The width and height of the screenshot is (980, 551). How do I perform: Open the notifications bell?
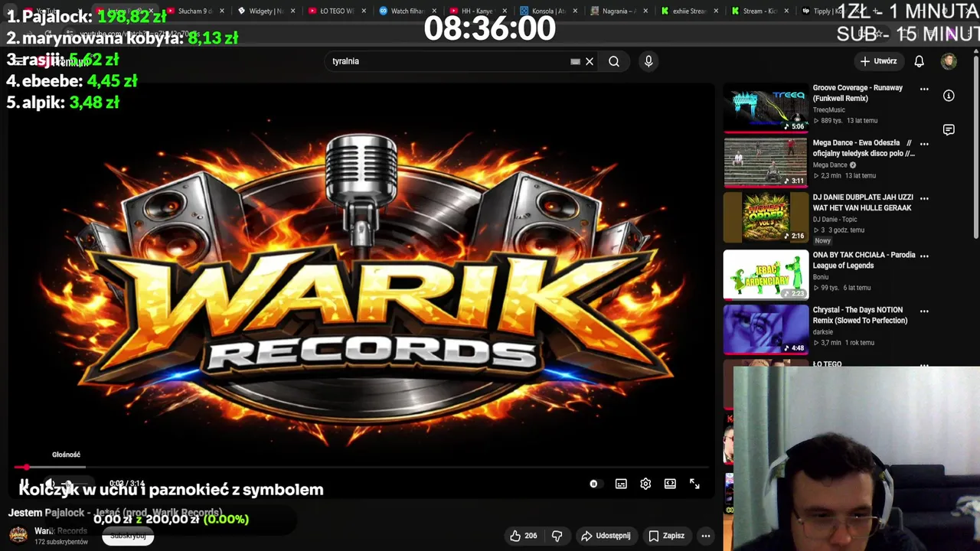pyautogui.click(x=919, y=61)
